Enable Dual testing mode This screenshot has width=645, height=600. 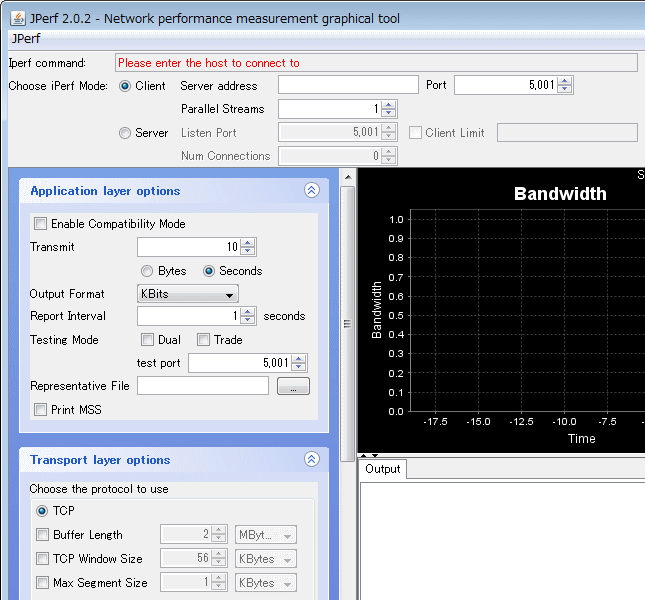(147, 340)
